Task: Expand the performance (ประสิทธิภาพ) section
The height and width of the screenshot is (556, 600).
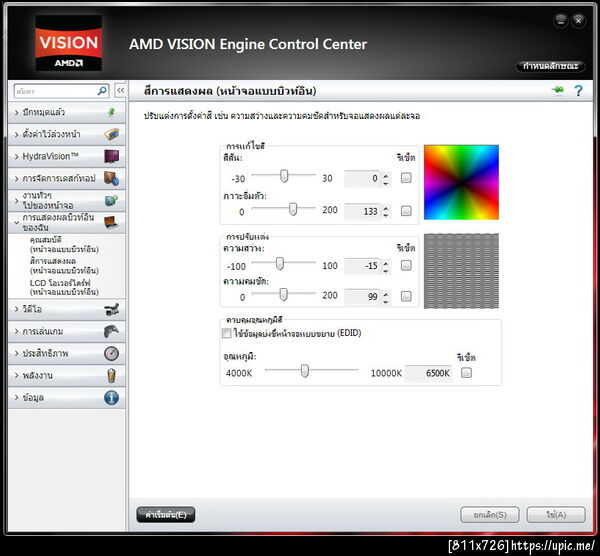Action: [67, 354]
